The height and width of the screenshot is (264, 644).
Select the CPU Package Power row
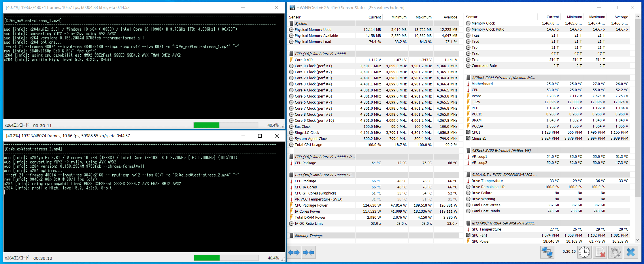click(374, 205)
